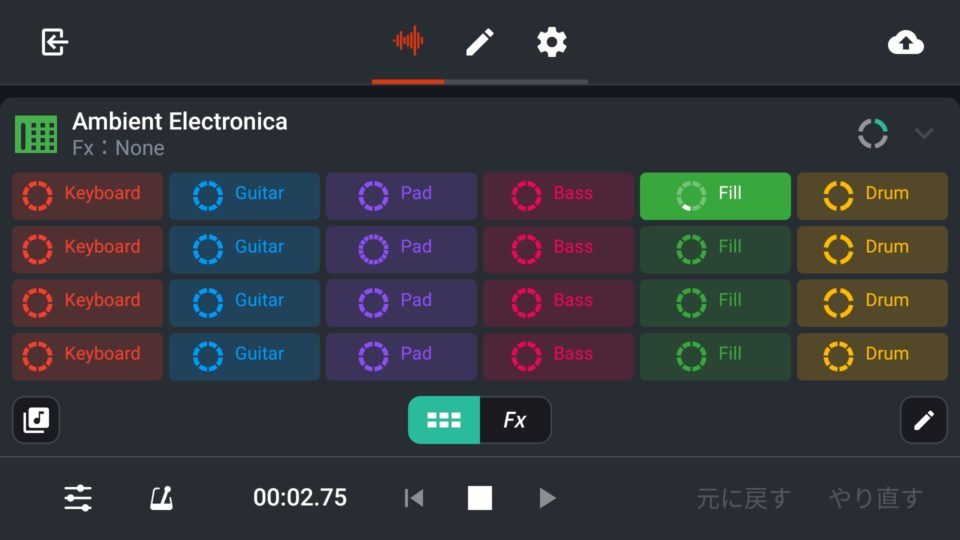Tap the pencil edit button below pads
Screen dimensions: 960x540
click(x=924, y=420)
